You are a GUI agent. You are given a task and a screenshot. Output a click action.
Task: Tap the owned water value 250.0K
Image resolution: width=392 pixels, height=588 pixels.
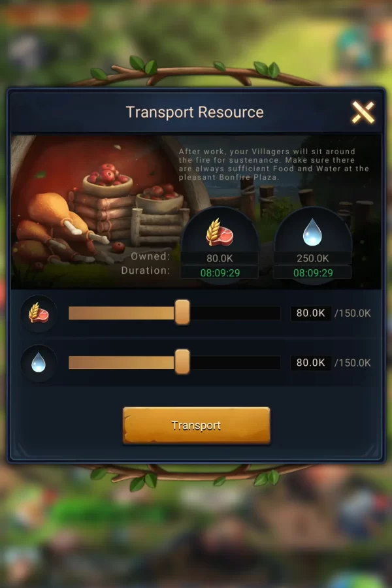(312, 258)
